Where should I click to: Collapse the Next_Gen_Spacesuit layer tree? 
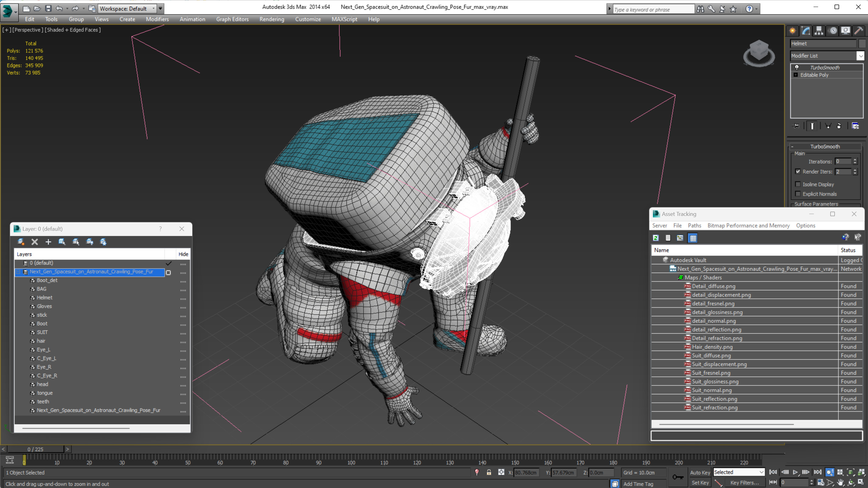pos(18,272)
